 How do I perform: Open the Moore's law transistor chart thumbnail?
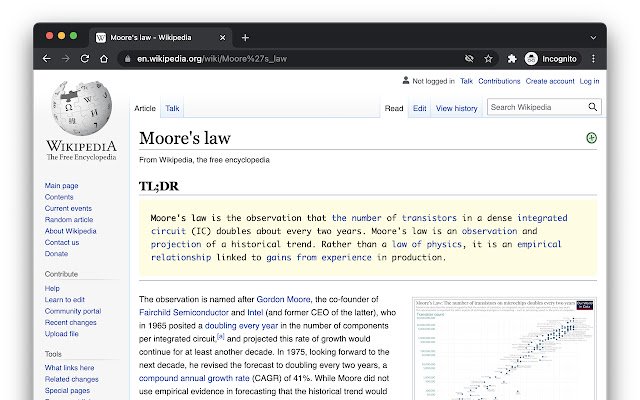pos(504,349)
